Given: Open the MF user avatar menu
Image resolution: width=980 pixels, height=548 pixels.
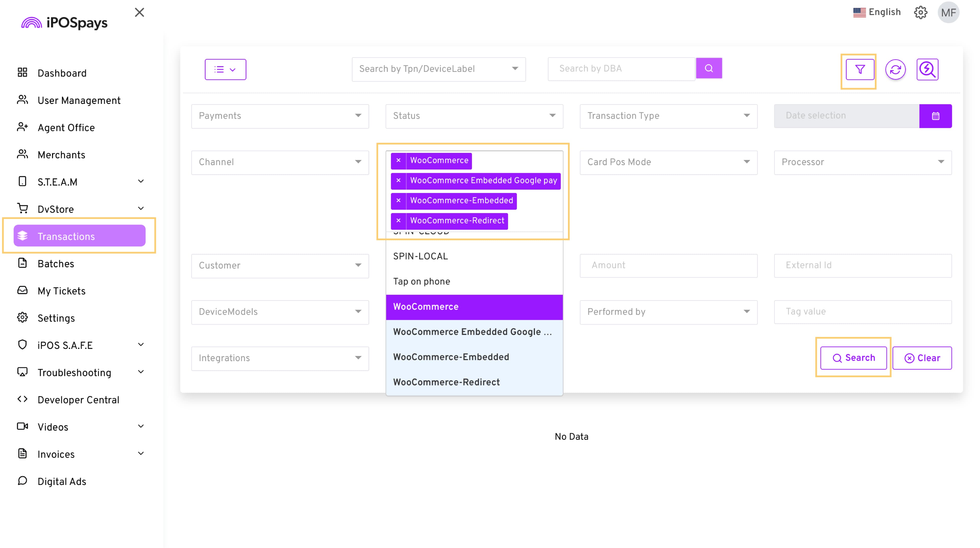Looking at the screenshot, I should pos(948,13).
